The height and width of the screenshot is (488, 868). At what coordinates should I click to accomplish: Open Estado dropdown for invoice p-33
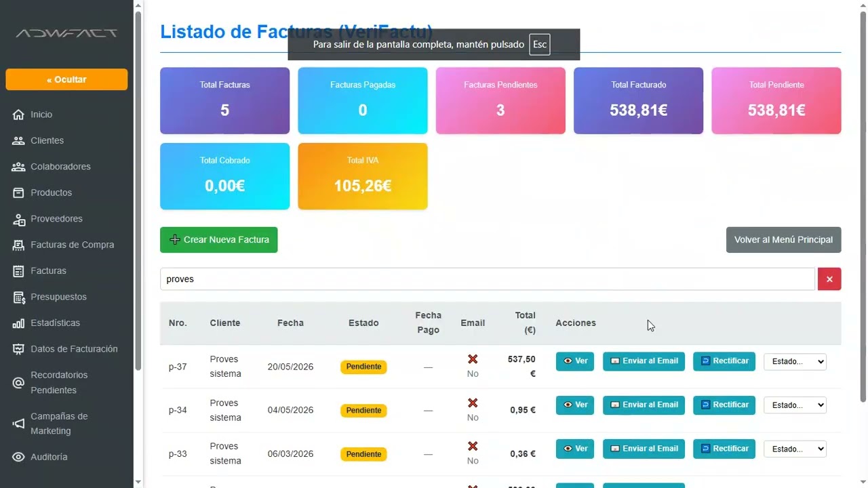point(795,449)
